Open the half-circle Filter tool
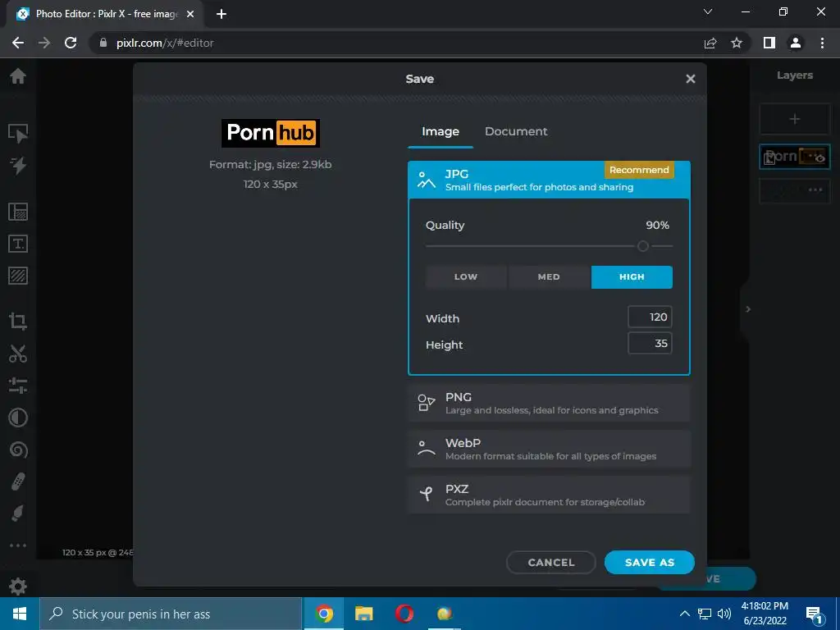 (18, 418)
